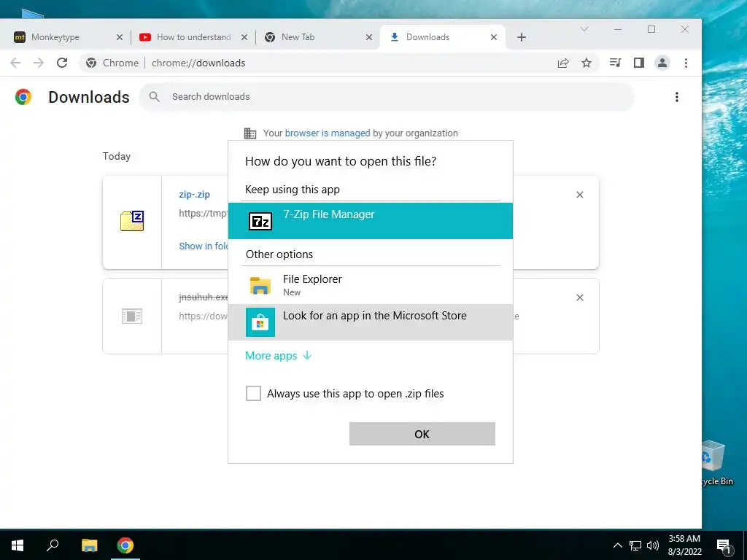The image size is (747, 560).
Task: Click the Chrome taskbar icon
Action: pyautogui.click(x=125, y=545)
